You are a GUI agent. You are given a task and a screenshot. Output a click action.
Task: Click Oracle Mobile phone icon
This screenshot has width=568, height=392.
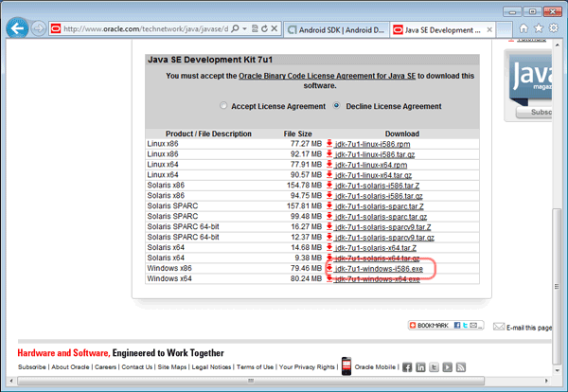click(x=346, y=365)
